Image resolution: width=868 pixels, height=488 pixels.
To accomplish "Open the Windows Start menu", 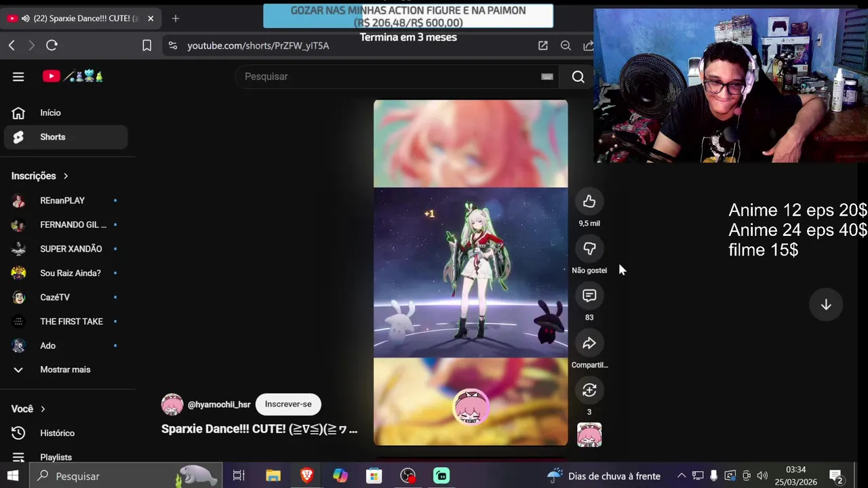I will pyautogui.click(x=13, y=476).
